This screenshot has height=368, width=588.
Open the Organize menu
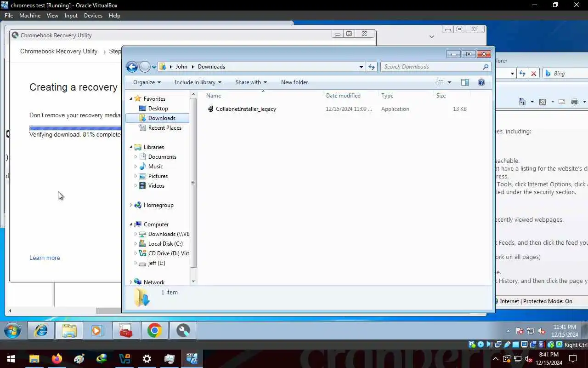click(x=147, y=82)
